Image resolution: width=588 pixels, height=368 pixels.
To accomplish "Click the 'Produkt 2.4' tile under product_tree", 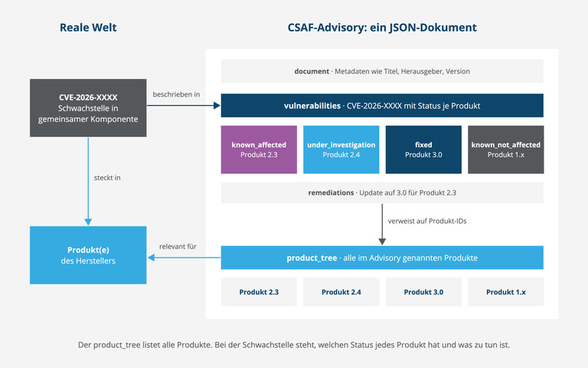I will click(341, 292).
